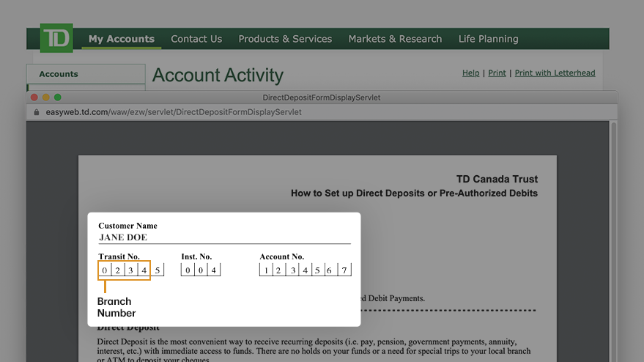Click the account number digit 7
The image size is (644, 362).
click(344, 270)
